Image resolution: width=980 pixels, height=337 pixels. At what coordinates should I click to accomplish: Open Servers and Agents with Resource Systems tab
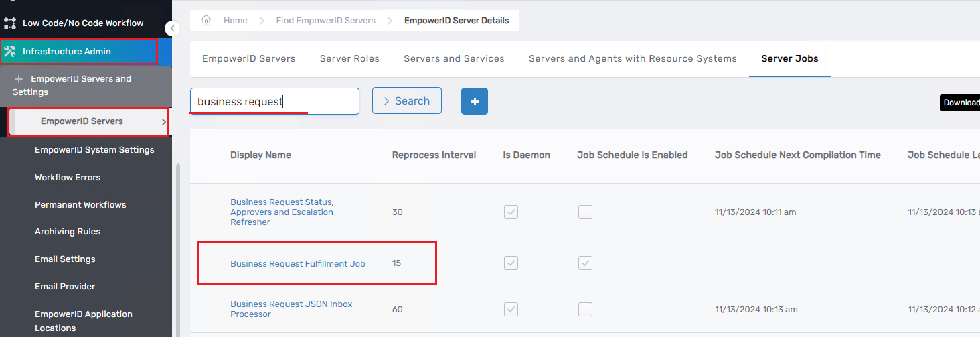(x=633, y=59)
